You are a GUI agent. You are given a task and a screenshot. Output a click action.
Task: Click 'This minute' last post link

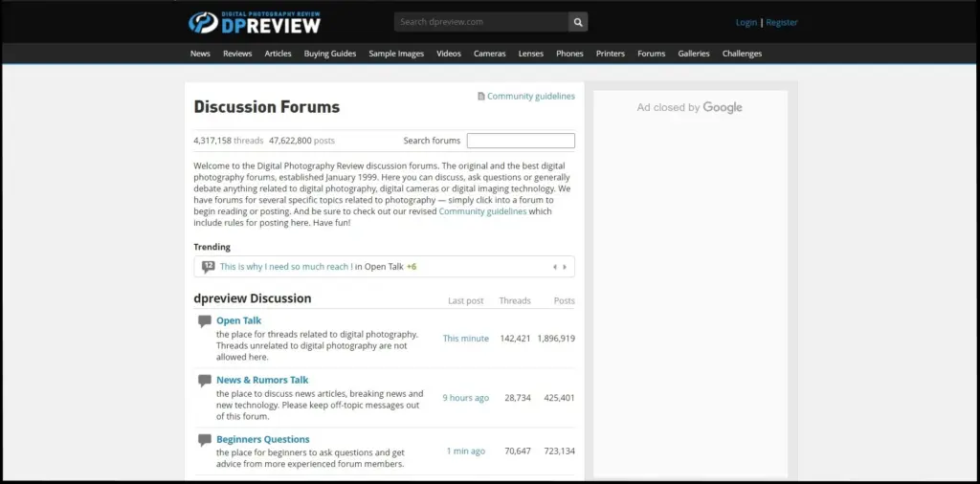coord(466,339)
